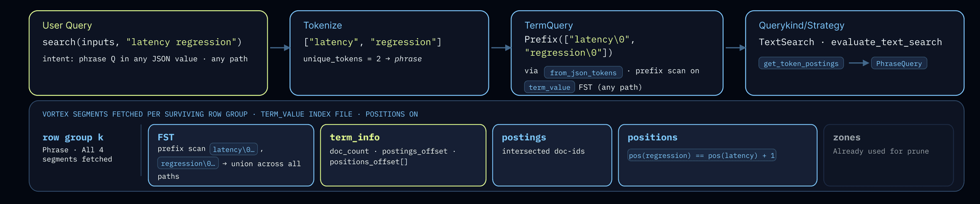980x204 pixels.
Task: Click the from_json_tokens code chip
Action: click(583, 72)
